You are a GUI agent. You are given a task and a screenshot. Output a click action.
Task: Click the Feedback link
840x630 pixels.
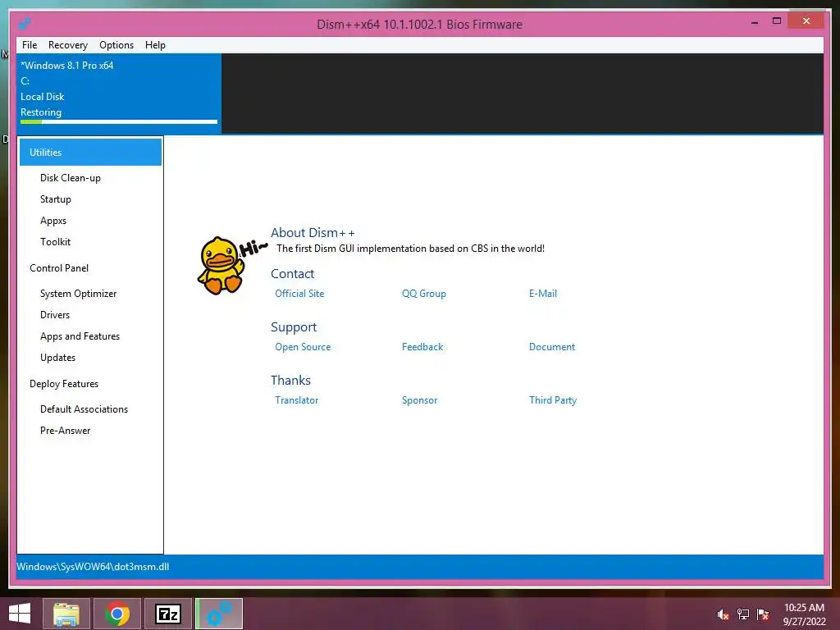click(422, 347)
